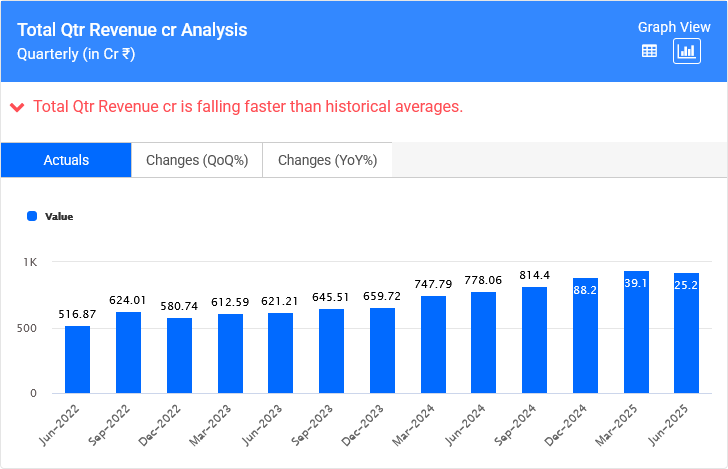Viewport: 728px width, 469px height.
Task: Switch to Changes (YoY%) tab
Action: pos(327,160)
